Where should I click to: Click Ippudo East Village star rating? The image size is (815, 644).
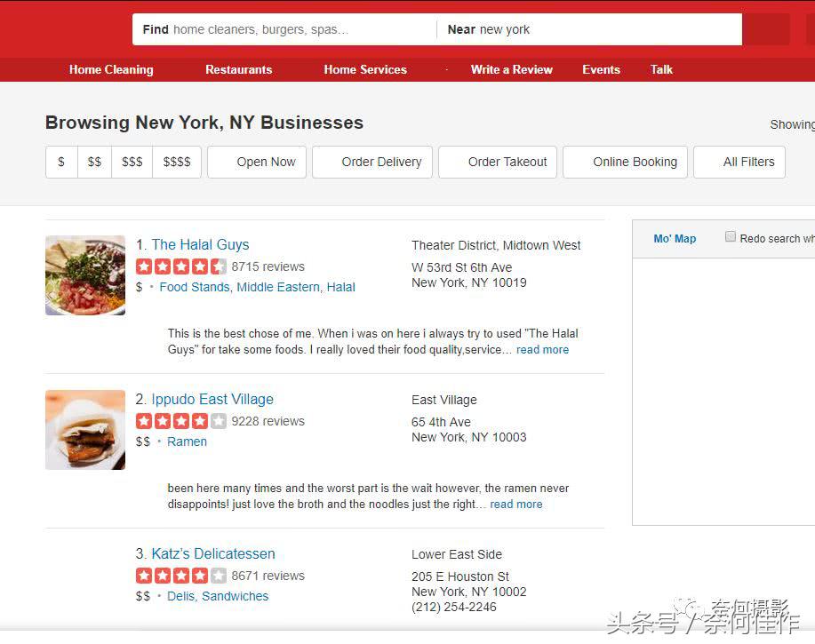click(181, 421)
